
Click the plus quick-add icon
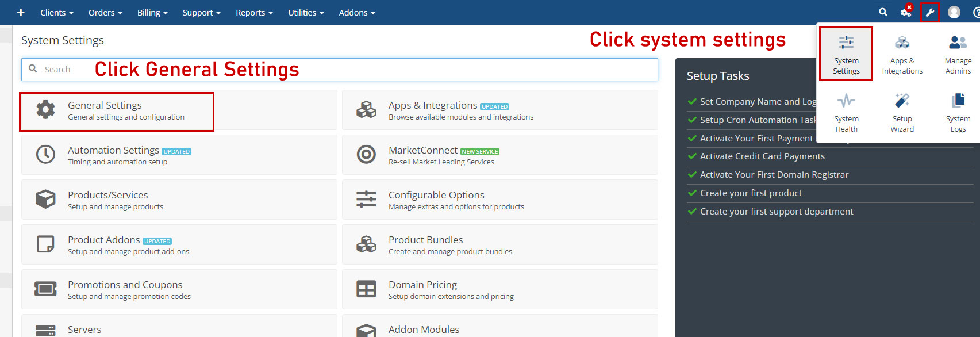tap(21, 12)
